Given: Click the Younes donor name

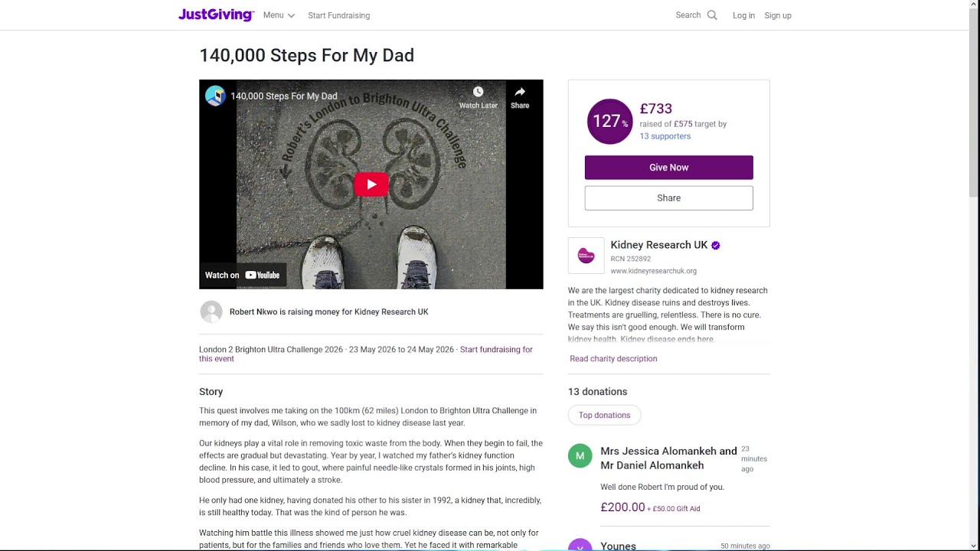Looking at the screenshot, I should (x=619, y=546).
